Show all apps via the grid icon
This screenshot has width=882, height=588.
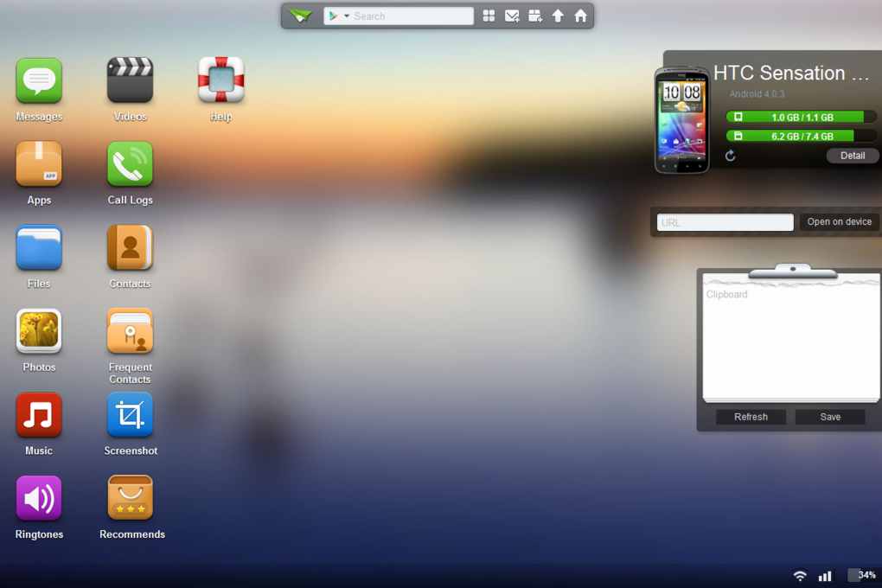[489, 16]
